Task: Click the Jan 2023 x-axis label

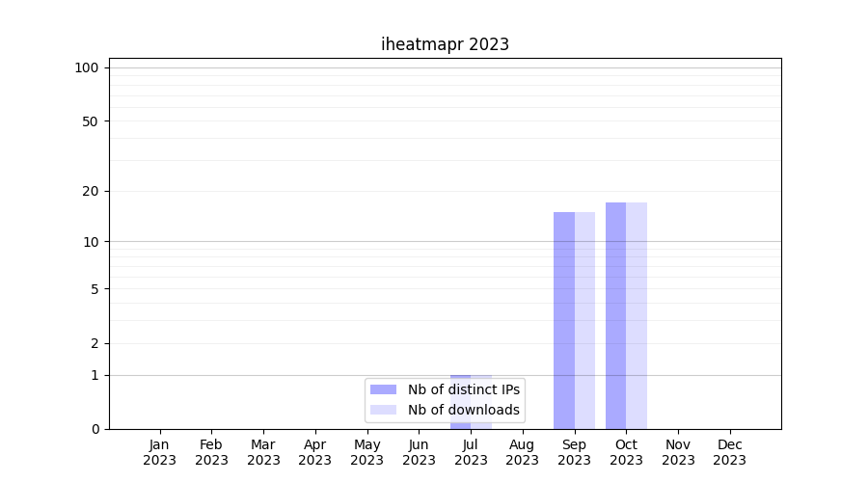Action: pos(160,452)
